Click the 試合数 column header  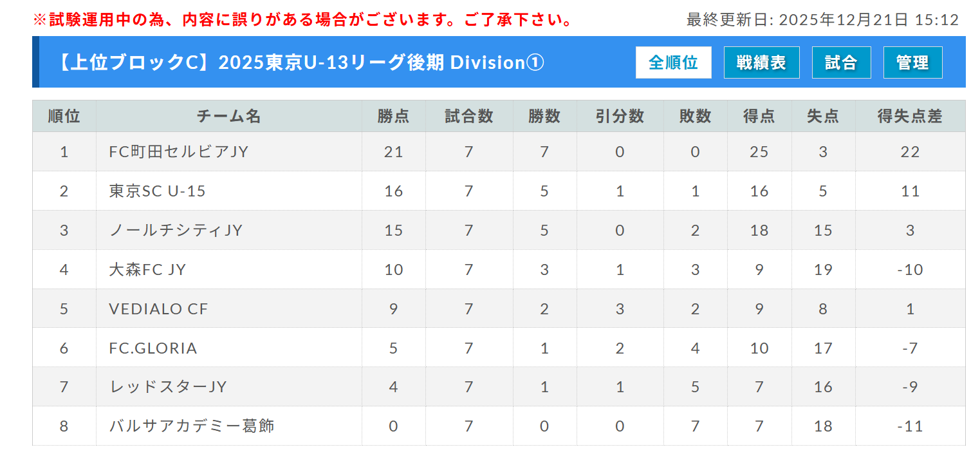tap(468, 116)
